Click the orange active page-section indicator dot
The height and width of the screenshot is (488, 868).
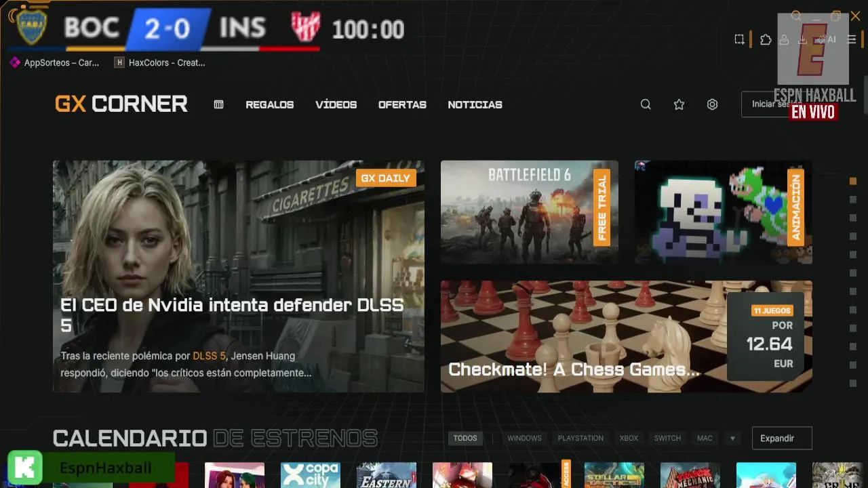(853, 181)
